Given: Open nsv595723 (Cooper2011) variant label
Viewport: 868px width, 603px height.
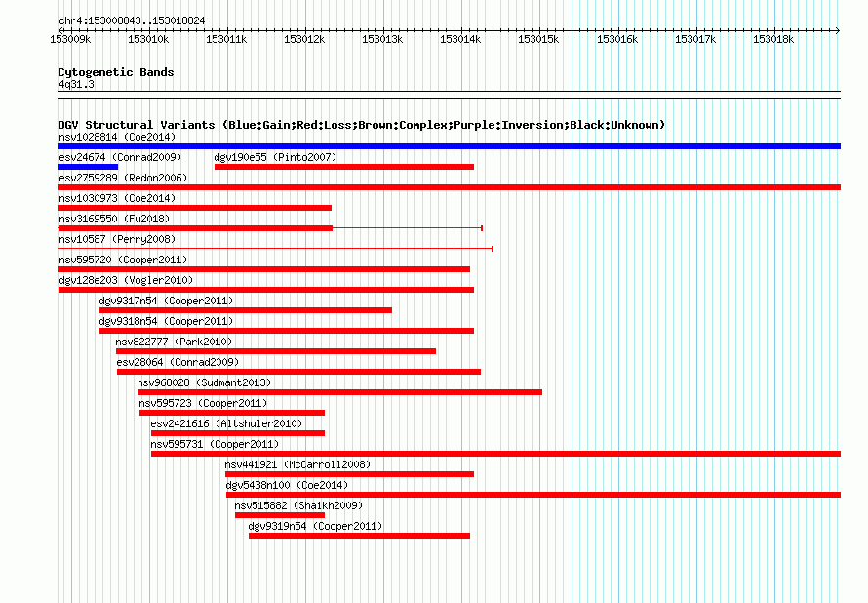Looking at the screenshot, I should click(x=203, y=403).
